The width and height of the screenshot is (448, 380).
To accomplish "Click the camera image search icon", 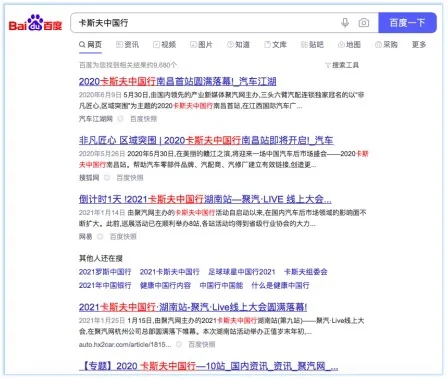I will (364, 23).
